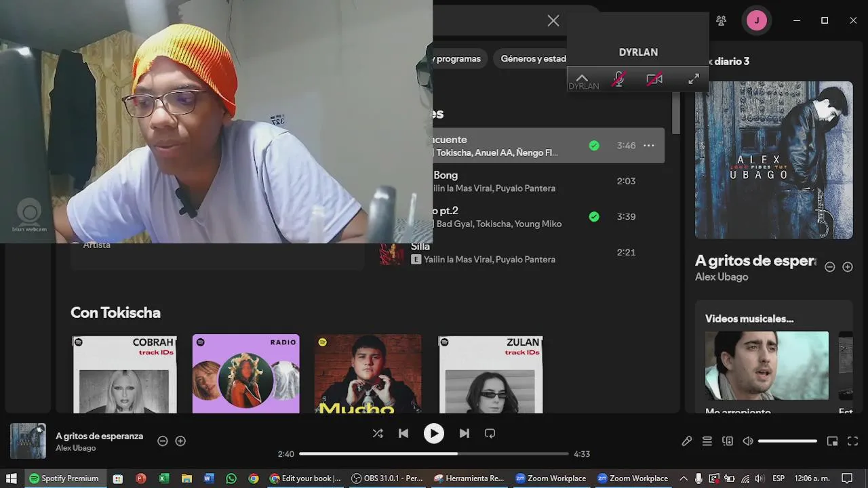
Task: Add A gritos de esperanza from right panel
Action: coord(848,267)
